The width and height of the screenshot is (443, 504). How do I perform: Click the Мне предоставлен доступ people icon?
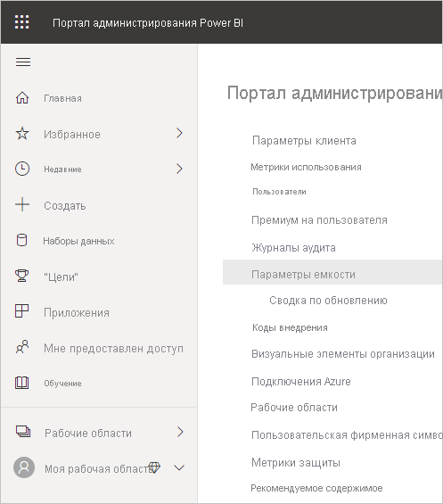[x=22, y=347]
